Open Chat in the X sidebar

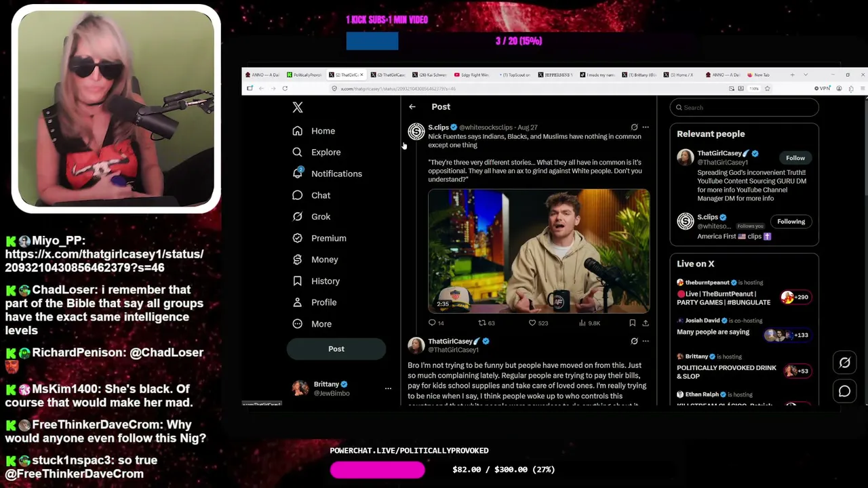click(311, 195)
